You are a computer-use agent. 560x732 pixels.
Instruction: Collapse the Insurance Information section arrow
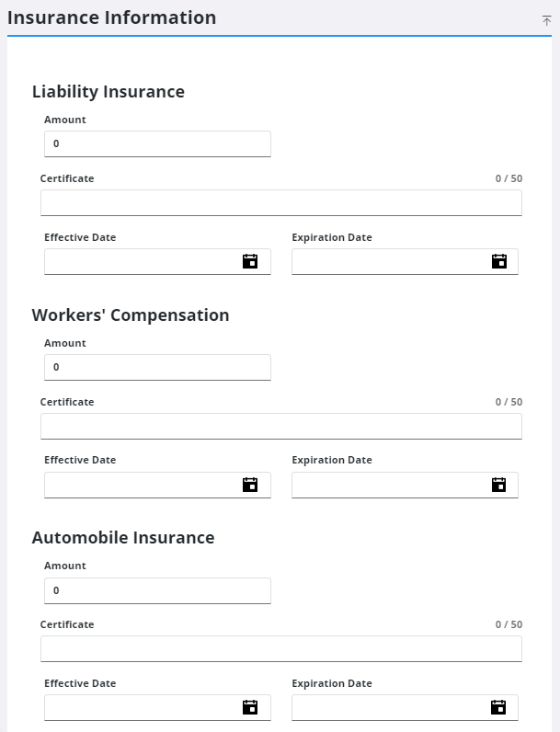point(546,20)
